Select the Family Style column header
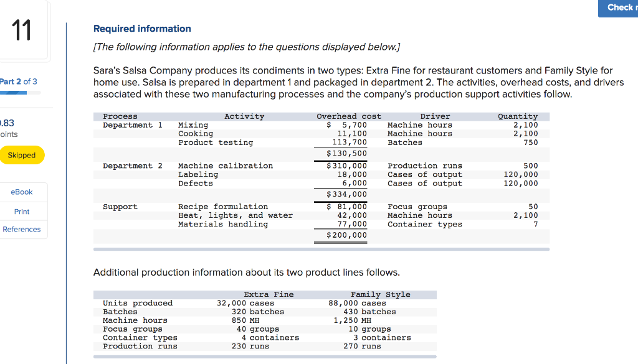 coord(381,294)
